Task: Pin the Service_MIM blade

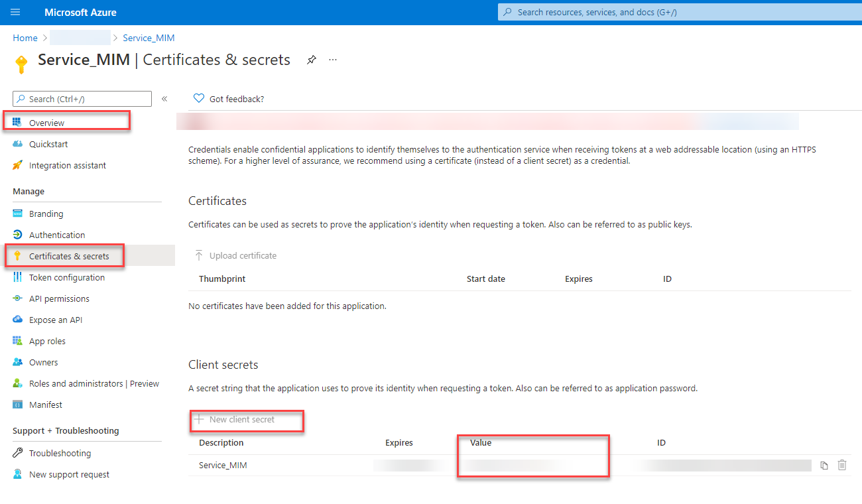Action: tap(311, 60)
